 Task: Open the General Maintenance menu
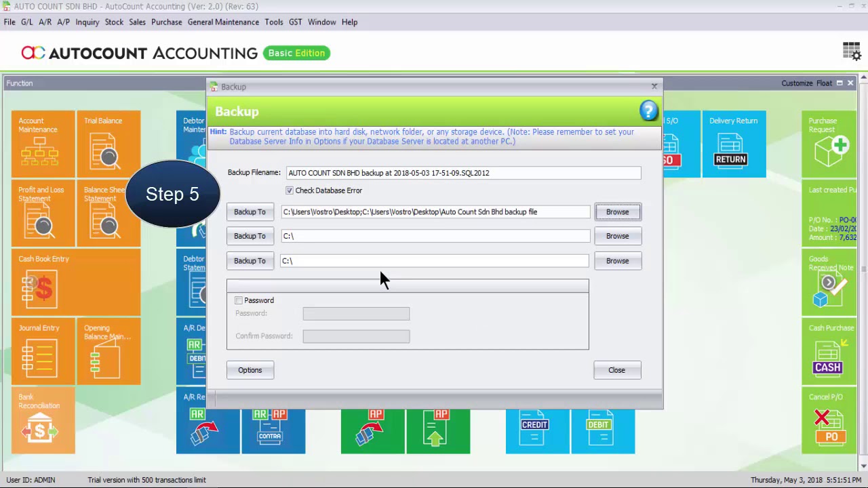[223, 22]
